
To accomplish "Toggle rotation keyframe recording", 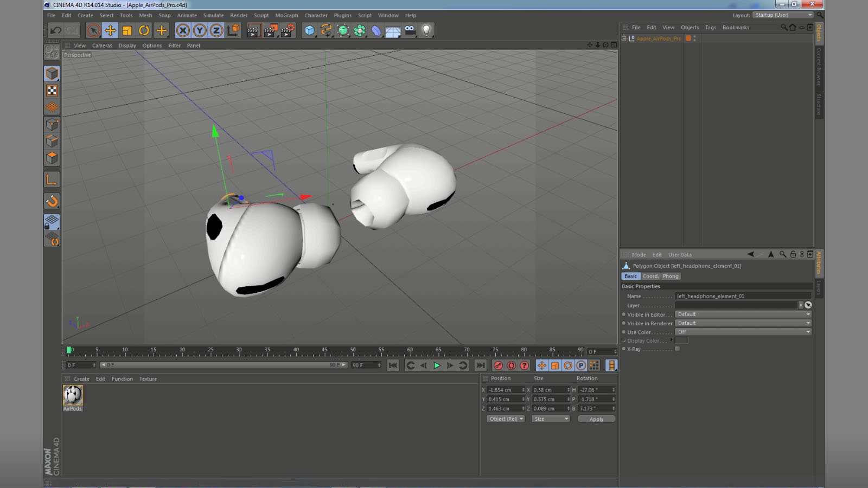I will coord(568,365).
